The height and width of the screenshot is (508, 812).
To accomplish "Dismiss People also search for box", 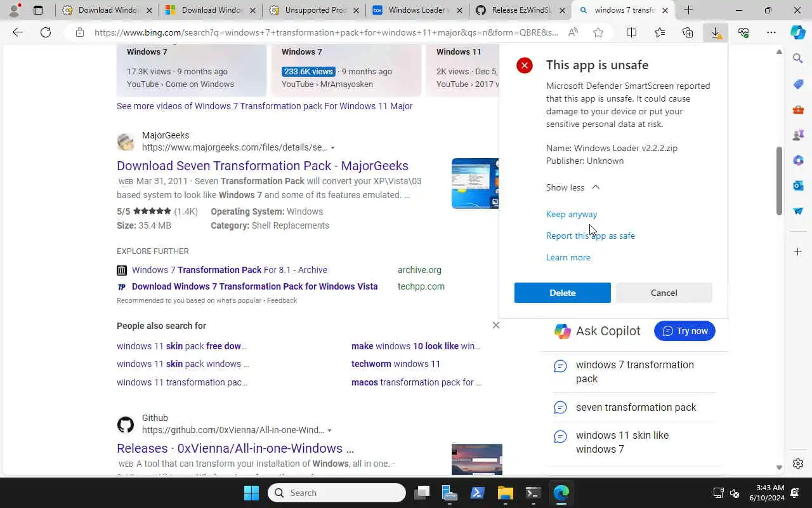I will pos(496,325).
